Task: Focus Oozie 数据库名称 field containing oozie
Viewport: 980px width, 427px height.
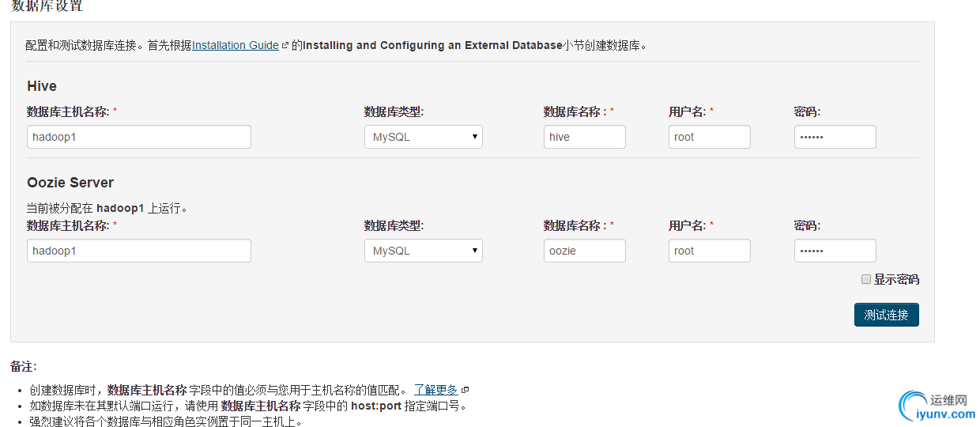Action: (585, 251)
